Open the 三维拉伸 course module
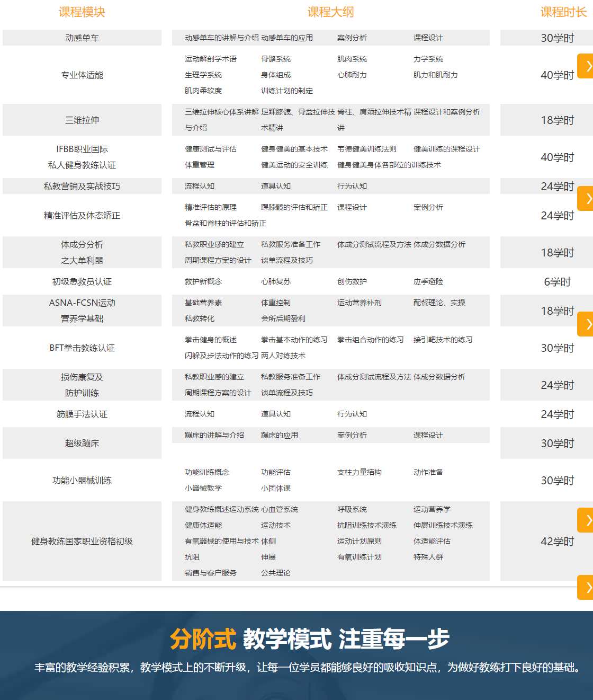The image size is (593, 700). coord(82,120)
